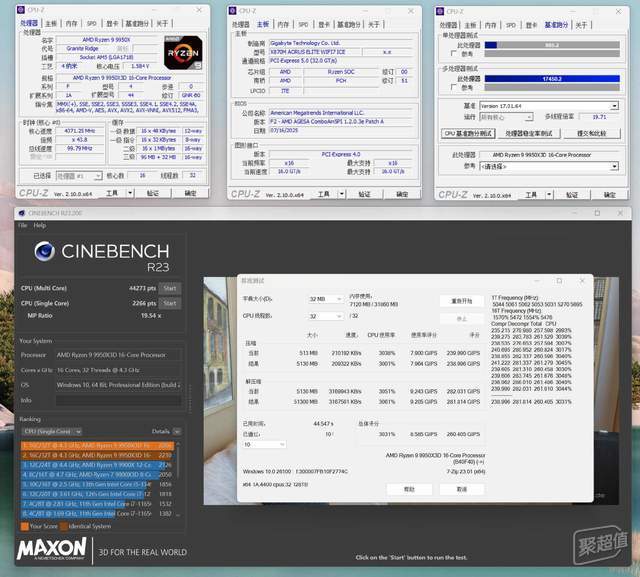Click 确定 button in right CPU-Z
The image size is (640, 577).
(x=610, y=195)
